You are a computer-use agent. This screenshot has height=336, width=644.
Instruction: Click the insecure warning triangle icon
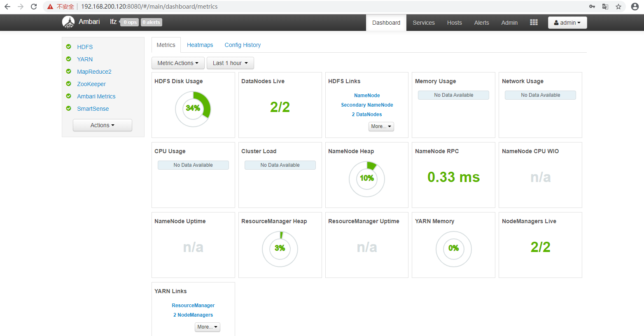click(x=50, y=7)
